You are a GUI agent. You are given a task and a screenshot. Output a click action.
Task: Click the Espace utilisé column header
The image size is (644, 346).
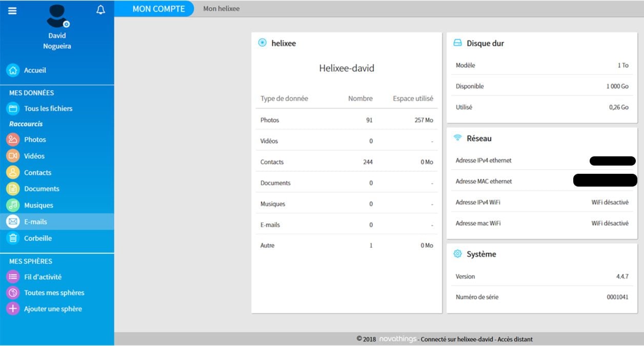(x=413, y=98)
